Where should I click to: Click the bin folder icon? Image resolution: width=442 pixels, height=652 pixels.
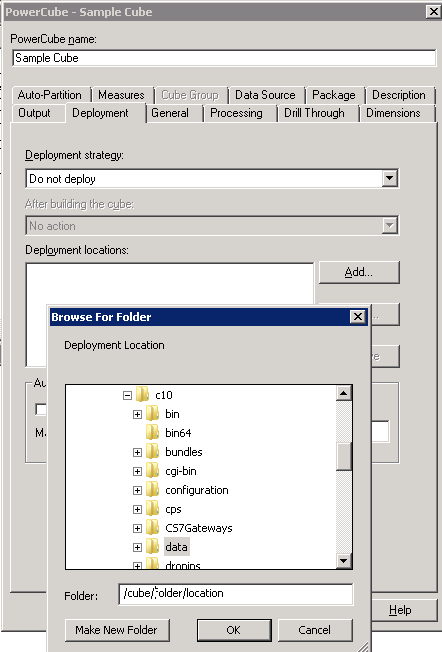(x=153, y=414)
